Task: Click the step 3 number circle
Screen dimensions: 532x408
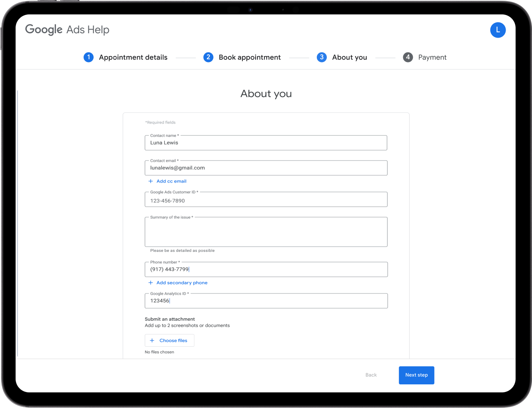Action: click(322, 57)
